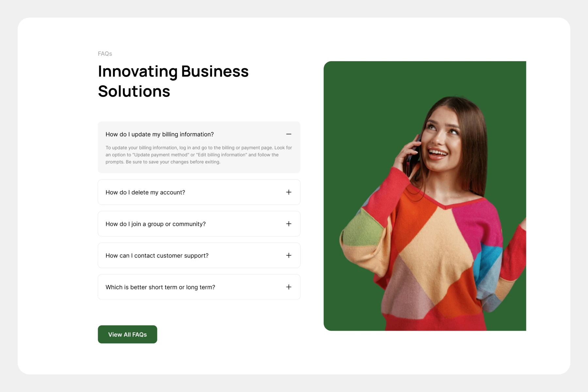Click the Innovating Business Solutions heading
Viewport: 588px width, 392px height.
(173, 81)
